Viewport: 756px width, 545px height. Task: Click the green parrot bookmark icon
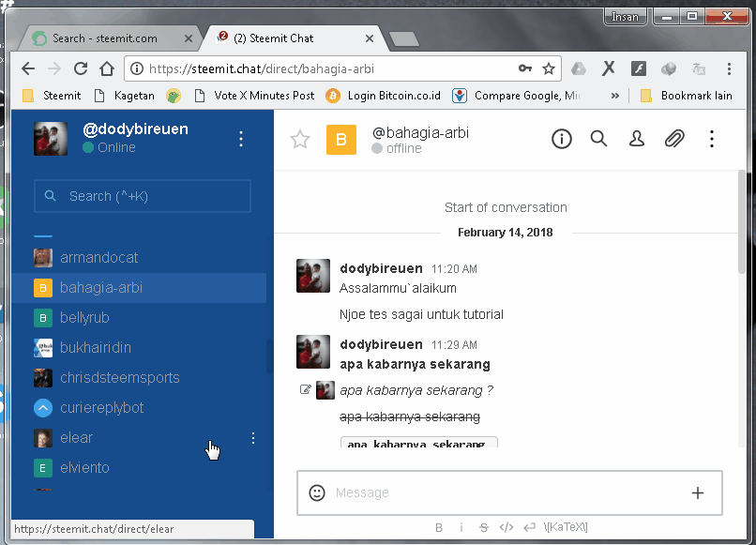point(174,96)
